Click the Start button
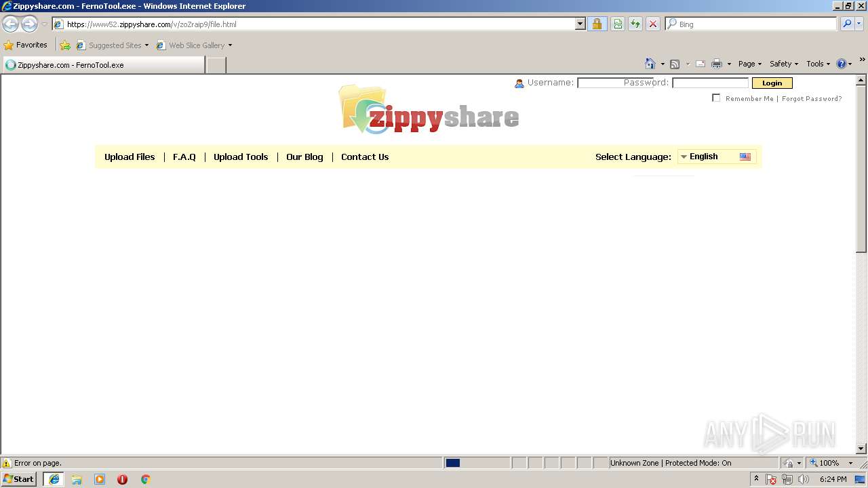This screenshot has height=488, width=868. [x=19, y=479]
